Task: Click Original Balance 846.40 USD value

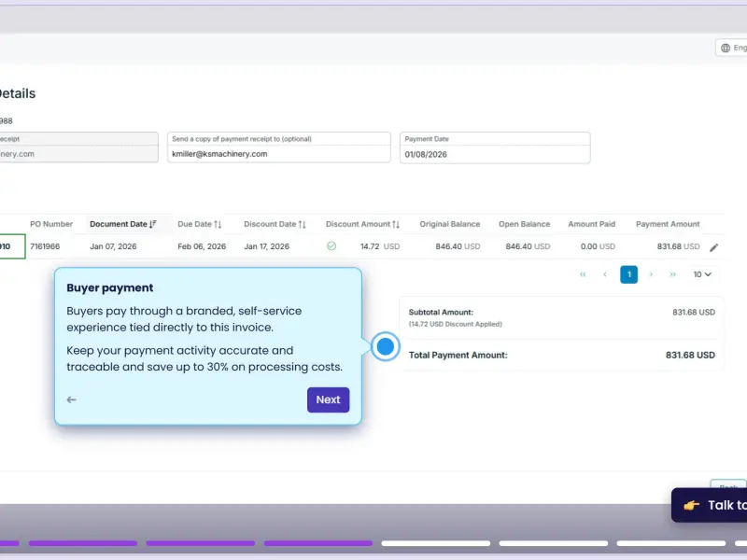Action: pos(458,246)
